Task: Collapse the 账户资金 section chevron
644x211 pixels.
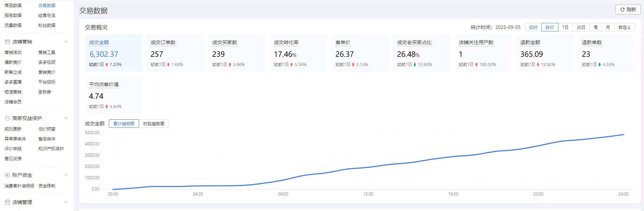Action: click(65, 175)
